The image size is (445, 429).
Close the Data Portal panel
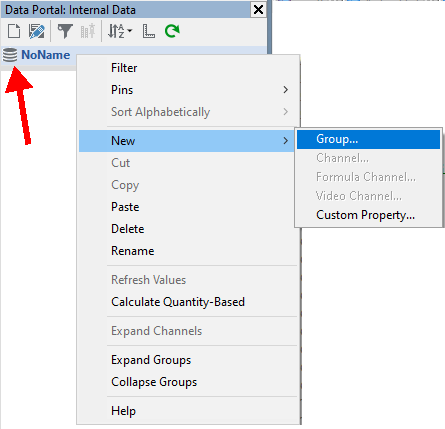point(258,10)
